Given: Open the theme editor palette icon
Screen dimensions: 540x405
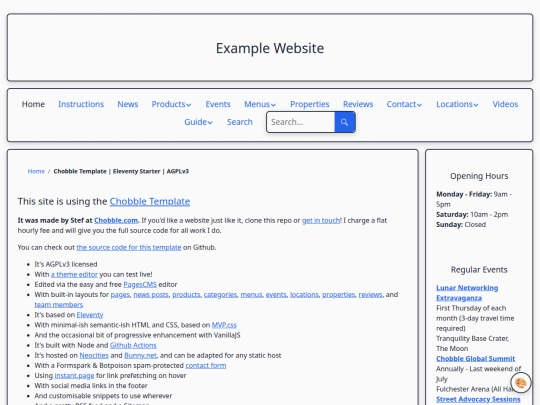Looking at the screenshot, I should click(520, 383).
